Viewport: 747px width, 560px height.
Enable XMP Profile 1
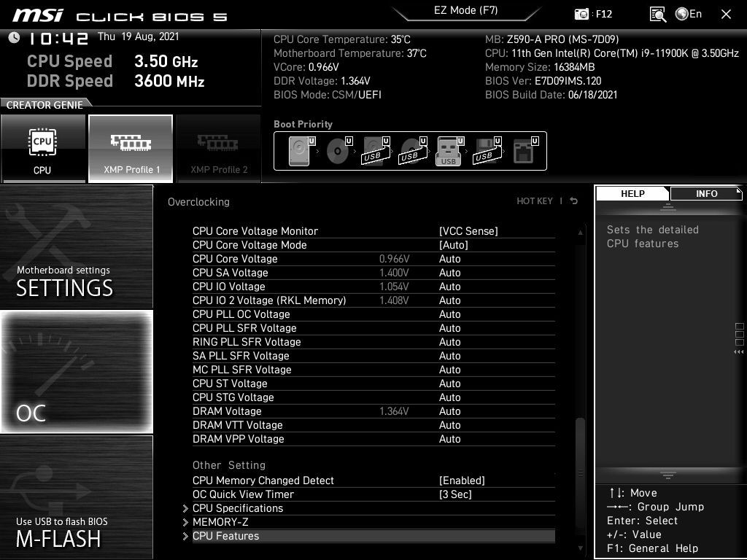[131, 149]
